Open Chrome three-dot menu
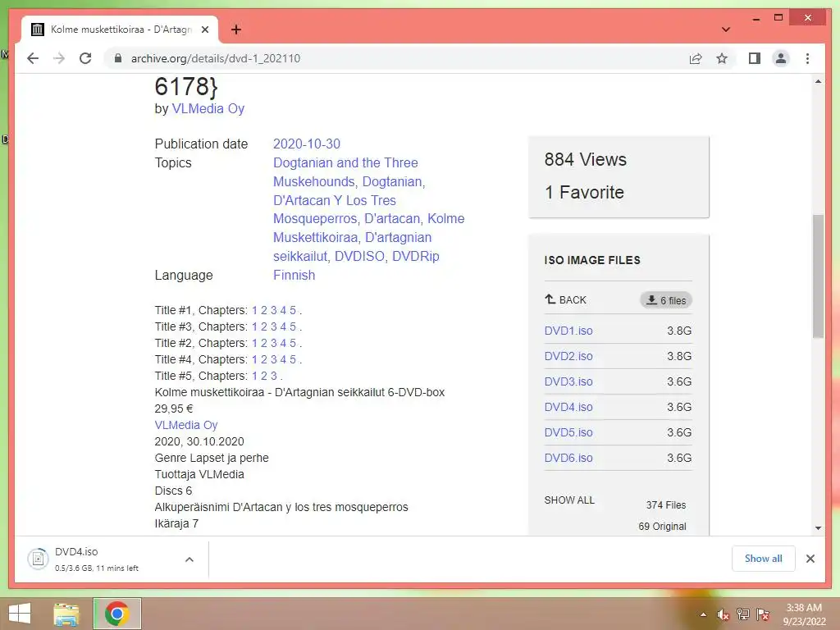This screenshot has height=630, width=840. coord(807,58)
